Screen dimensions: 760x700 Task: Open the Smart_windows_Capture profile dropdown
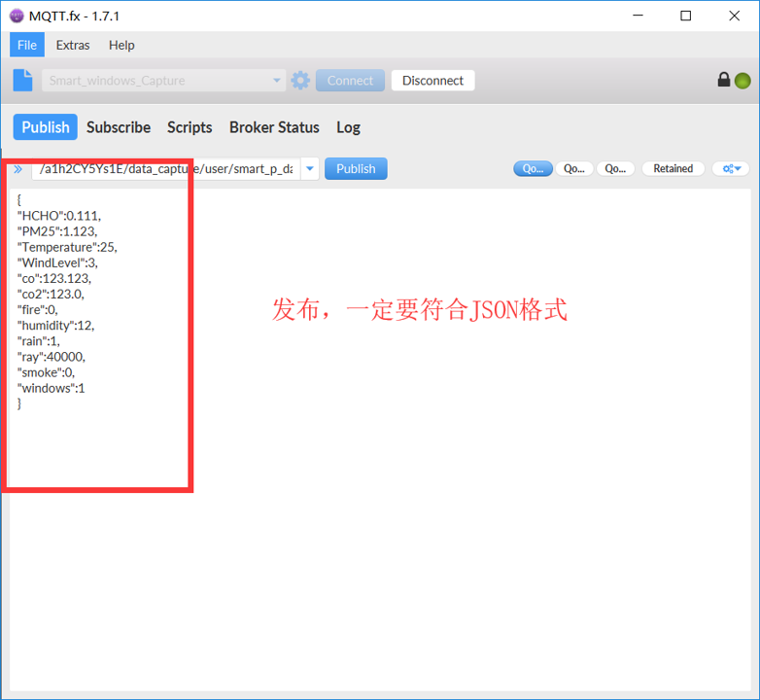click(163, 81)
